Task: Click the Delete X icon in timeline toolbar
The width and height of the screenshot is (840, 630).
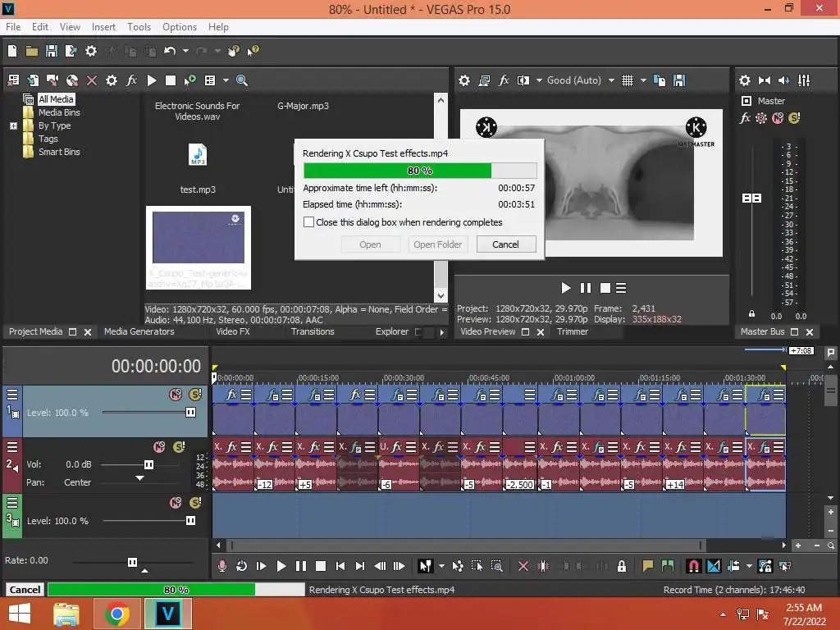Action: [523, 566]
